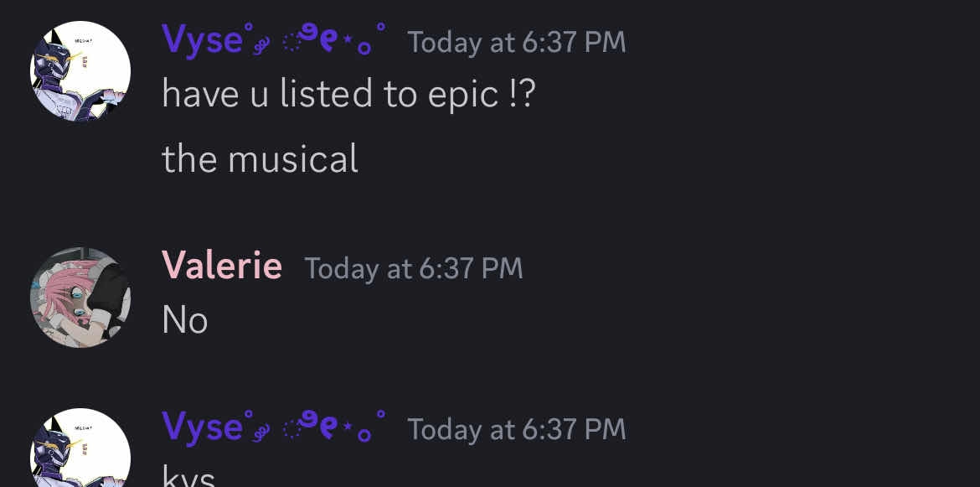Click the word "listed" in the first message

[326, 95]
